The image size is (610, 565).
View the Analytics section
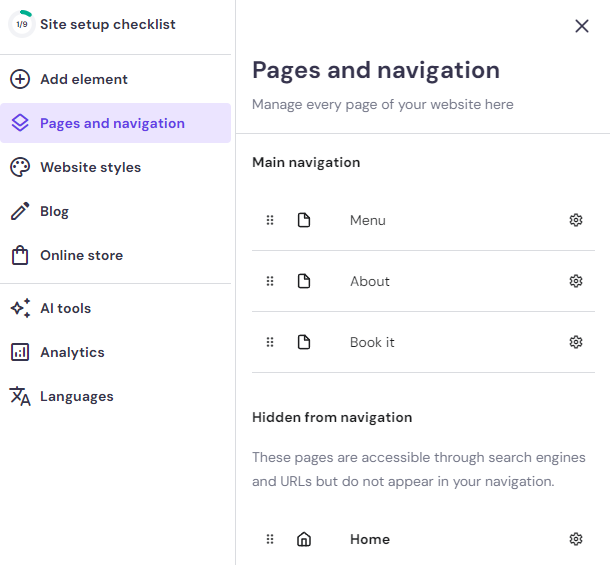point(72,352)
